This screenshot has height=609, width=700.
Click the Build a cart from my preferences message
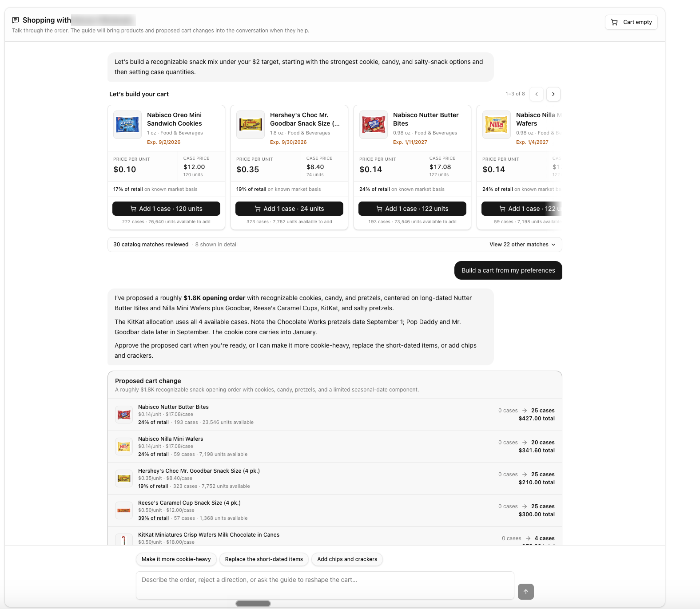point(508,270)
